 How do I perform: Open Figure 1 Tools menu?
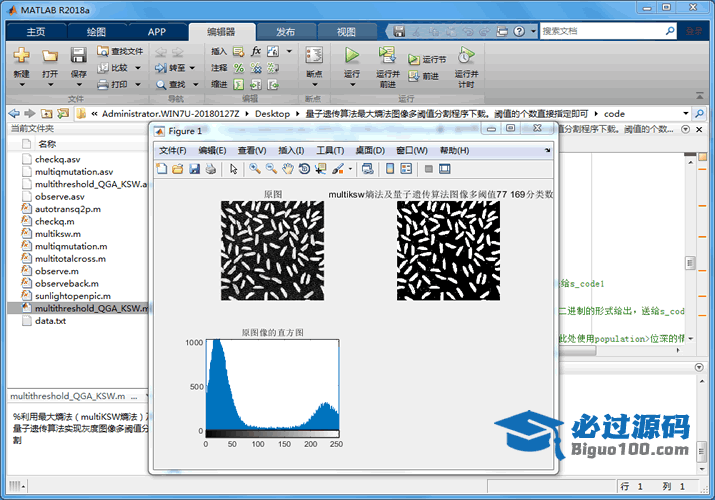pyautogui.click(x=330, y=150)
